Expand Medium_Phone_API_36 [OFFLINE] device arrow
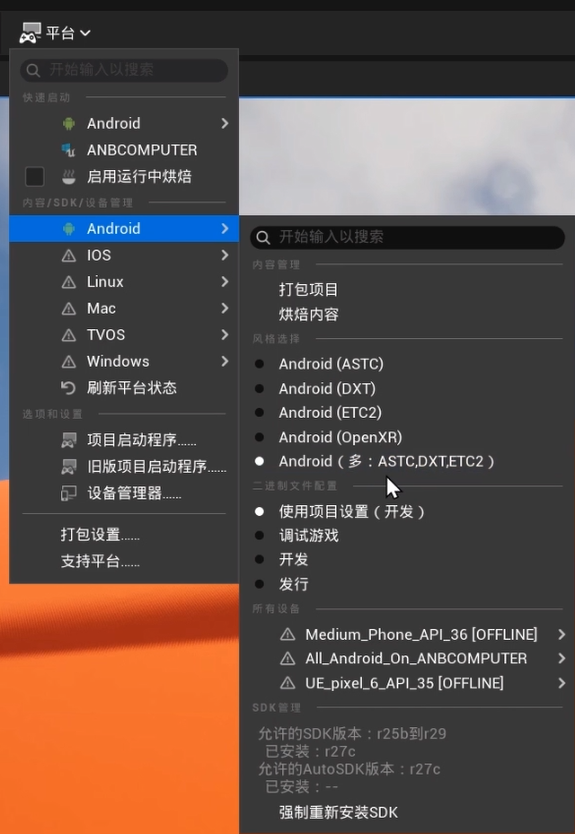The image size is (575, 834). click(562, 634)
